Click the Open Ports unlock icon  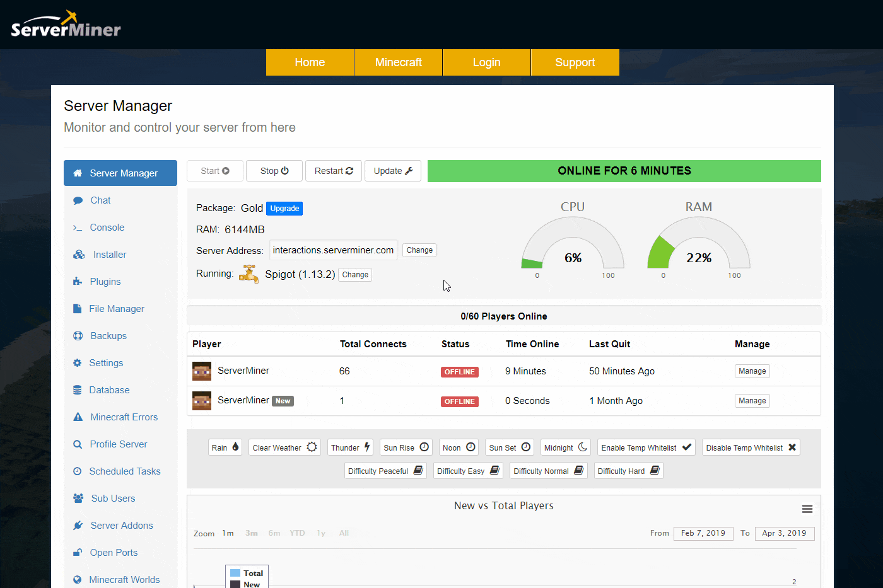click(78, 553)
